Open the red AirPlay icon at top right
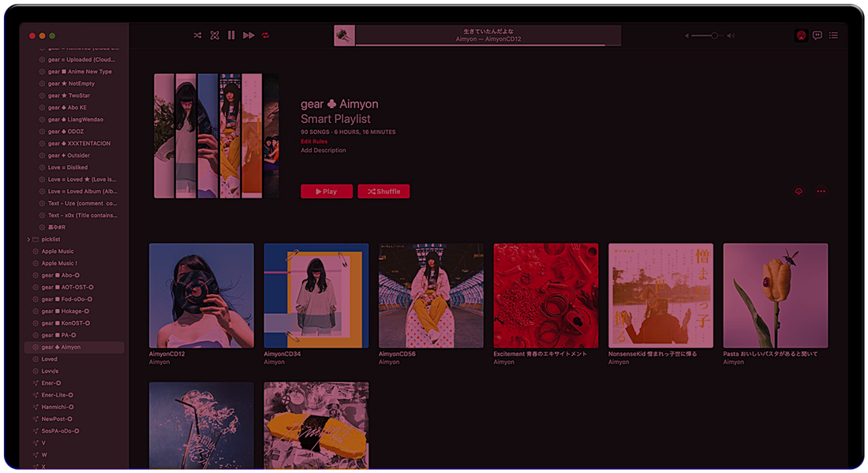This screenshot has width=868, height=473. pyautogui.click(x=801, y=35)
